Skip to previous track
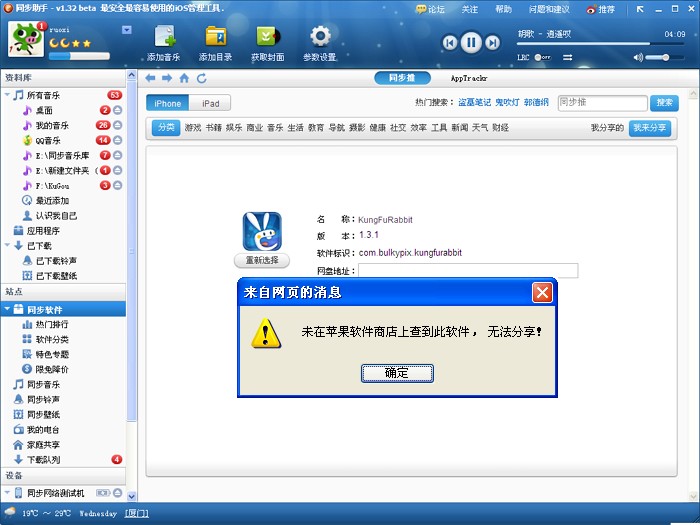The height and width of the screenshot is (525, 700). point(450,43)
